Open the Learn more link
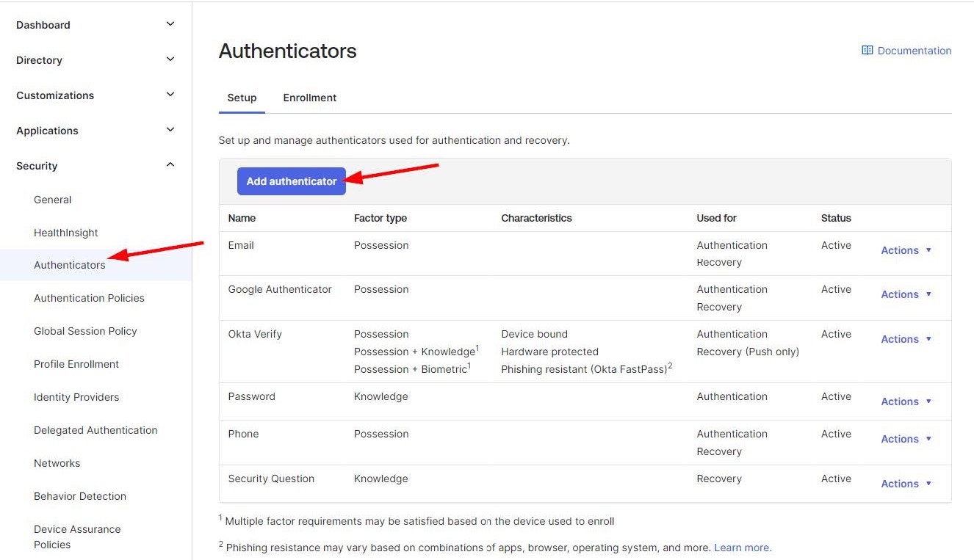 [x=741, y=548]
